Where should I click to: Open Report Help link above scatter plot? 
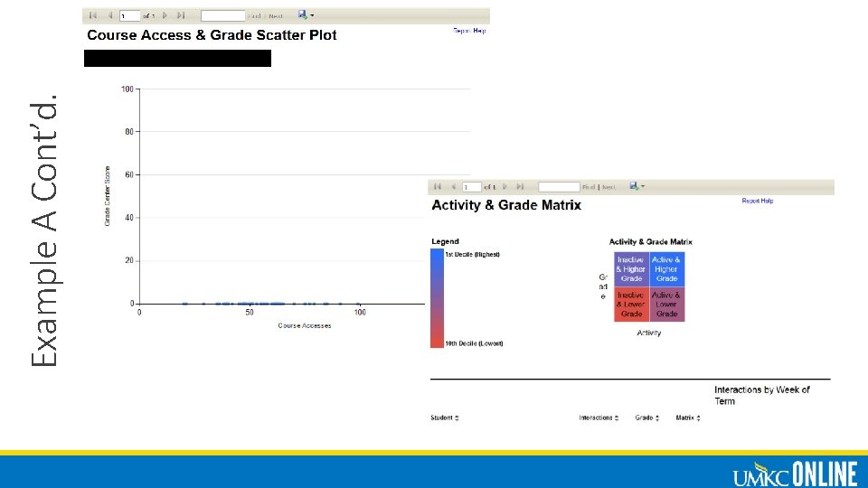click(469, 31)
